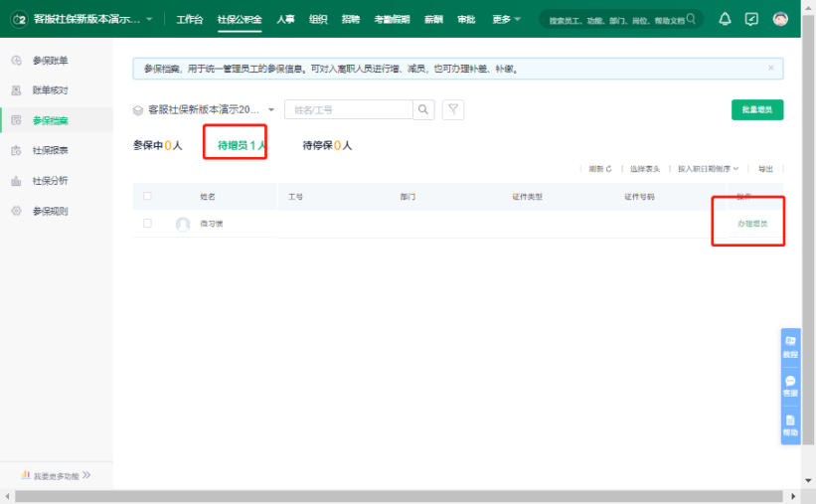
Task: Open the user avatar menu
Action: (780, 19)
